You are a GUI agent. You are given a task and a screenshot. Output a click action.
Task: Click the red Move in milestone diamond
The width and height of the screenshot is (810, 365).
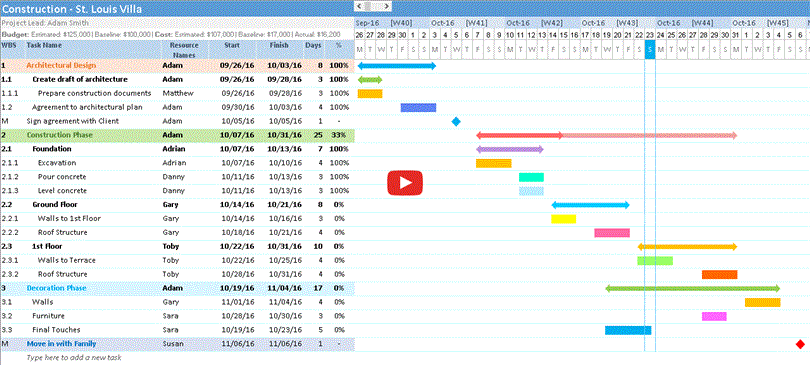coord(800,344)
